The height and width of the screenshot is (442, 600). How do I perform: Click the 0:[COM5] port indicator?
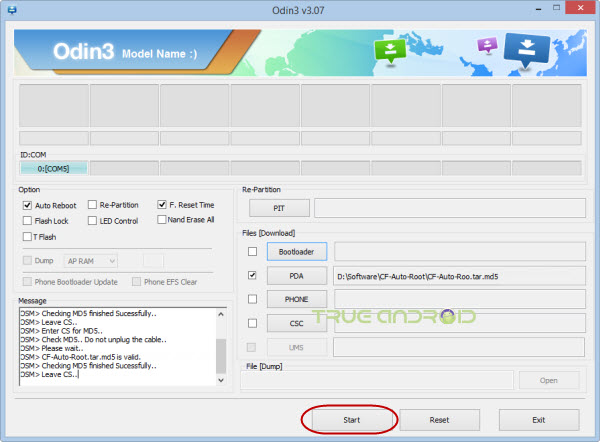pos(54,168)
